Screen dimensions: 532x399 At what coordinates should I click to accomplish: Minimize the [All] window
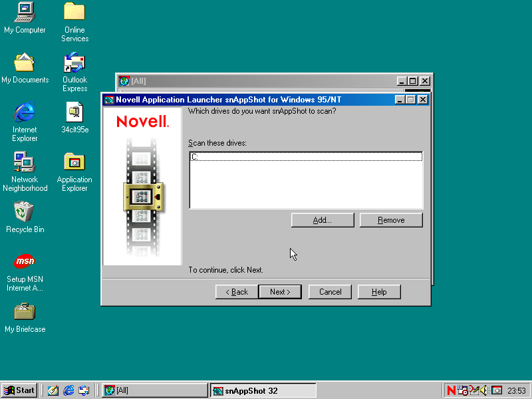(402, 81)
